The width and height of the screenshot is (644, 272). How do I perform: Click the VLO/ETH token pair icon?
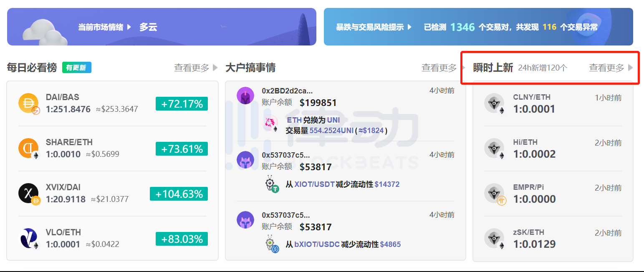pyautogui.click(x=29, y=239)
